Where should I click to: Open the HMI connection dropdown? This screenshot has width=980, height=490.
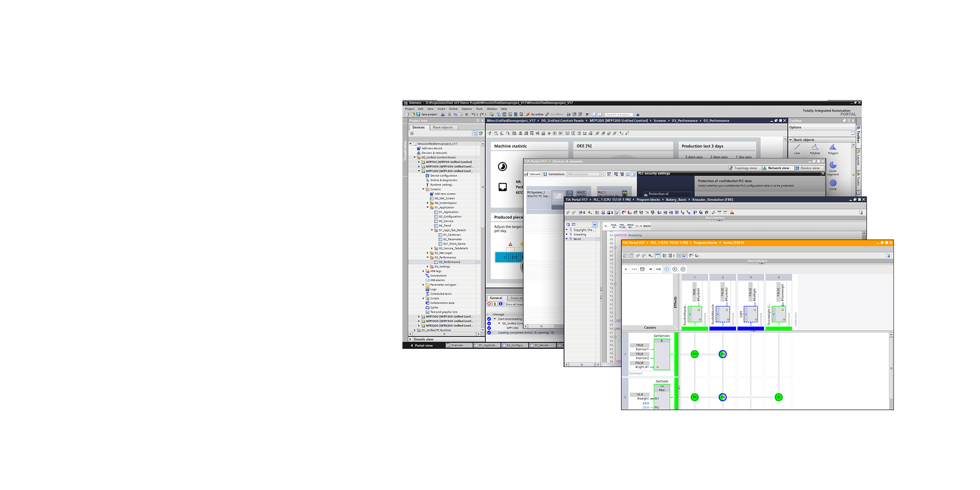[x=602, y=174]
